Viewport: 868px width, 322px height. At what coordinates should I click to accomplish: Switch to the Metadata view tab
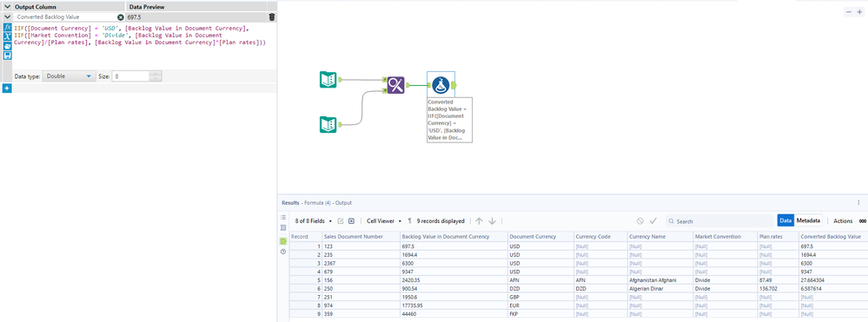click(808, 220)
